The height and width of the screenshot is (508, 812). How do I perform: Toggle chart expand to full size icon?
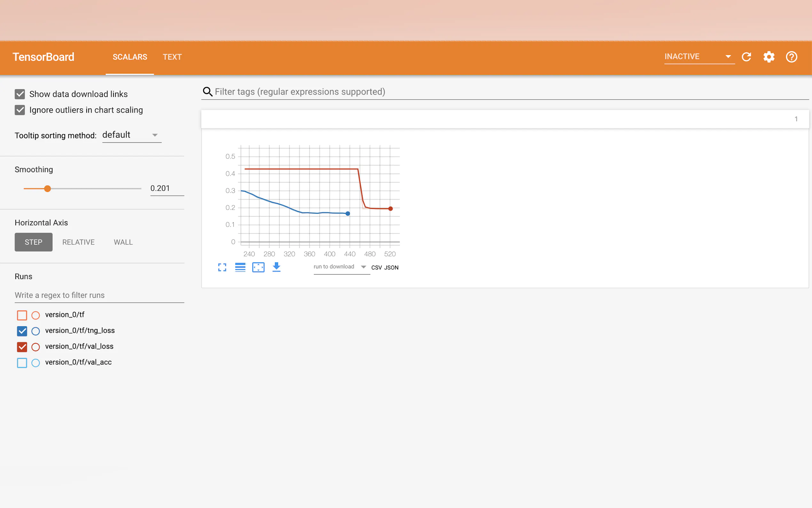coord(222,267)
